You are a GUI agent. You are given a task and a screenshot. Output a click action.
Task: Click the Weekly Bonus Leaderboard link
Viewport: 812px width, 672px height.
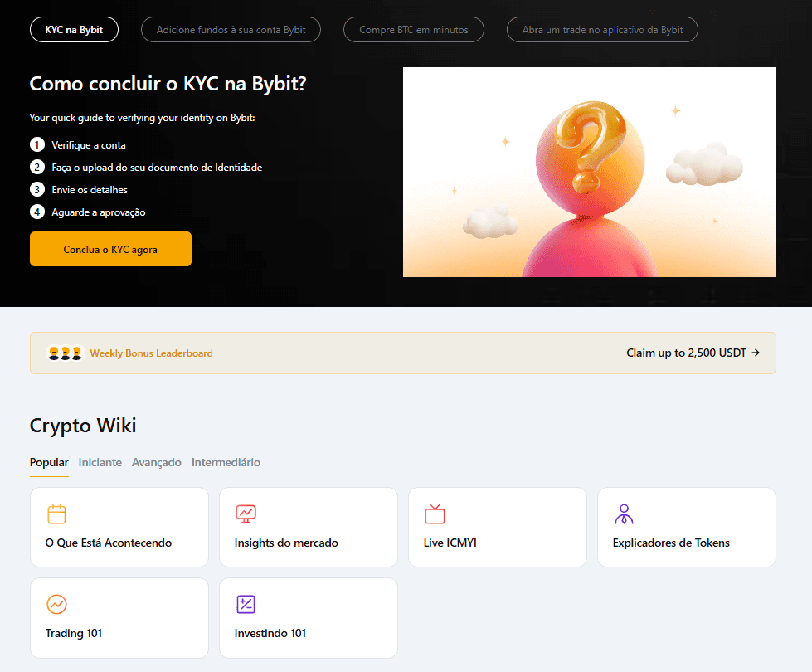[x=151, y=353]
